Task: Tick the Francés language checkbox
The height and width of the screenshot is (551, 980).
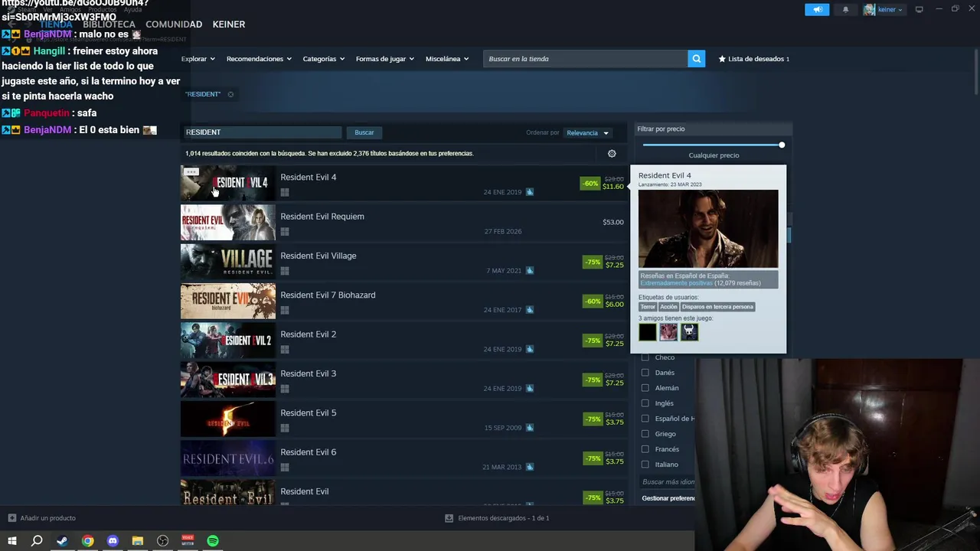Action: pyautogui.click(x=645, y=449)
